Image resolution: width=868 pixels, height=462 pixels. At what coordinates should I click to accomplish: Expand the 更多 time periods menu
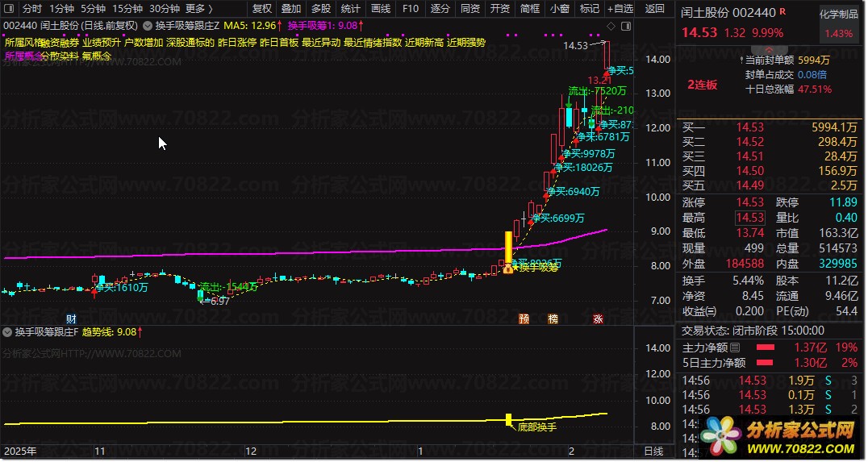click(198, 8)
